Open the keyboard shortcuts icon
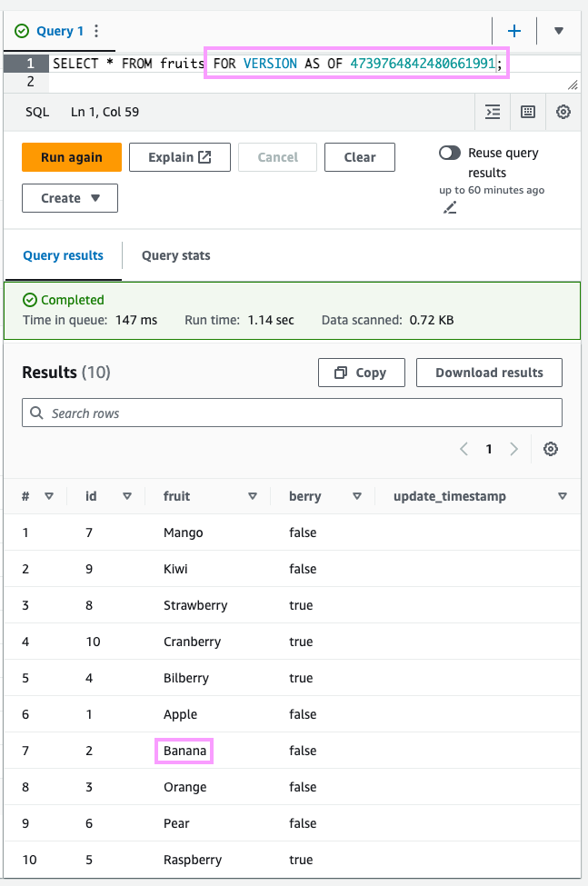Image resolution: width=588 pixels, height=886 pixels. [x=528, y=112]
